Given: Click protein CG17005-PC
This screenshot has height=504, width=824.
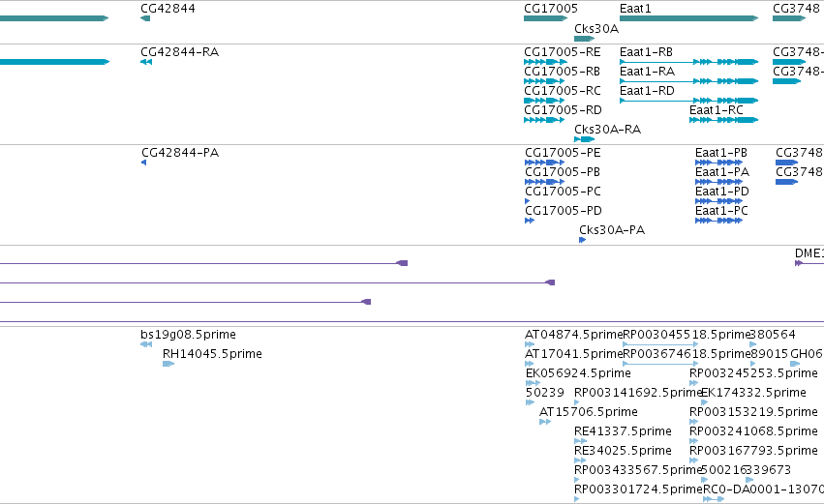Looking at the screenshot, I should point(563,192).
